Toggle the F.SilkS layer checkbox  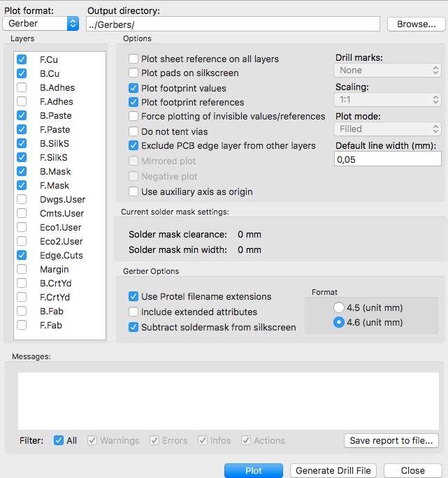click(22, 157)
